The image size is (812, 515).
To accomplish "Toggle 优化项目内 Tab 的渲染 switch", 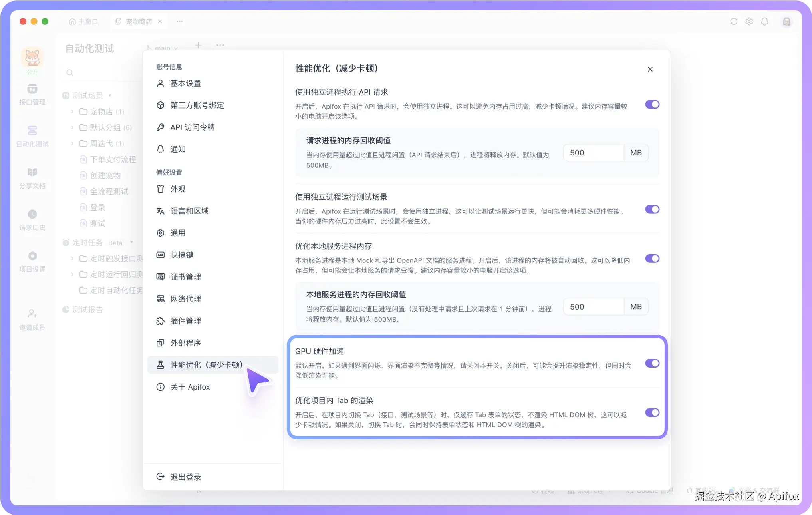I will pyautogui.click(x=652, y=412).
